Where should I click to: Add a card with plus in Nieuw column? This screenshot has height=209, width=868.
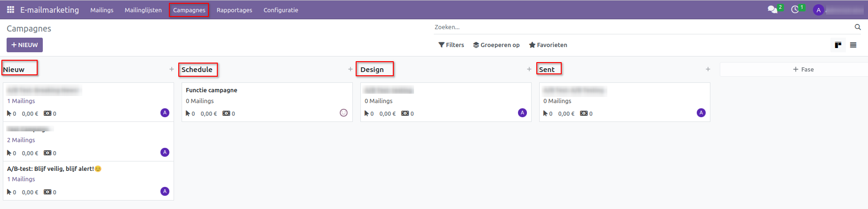[x=172, y=69]
